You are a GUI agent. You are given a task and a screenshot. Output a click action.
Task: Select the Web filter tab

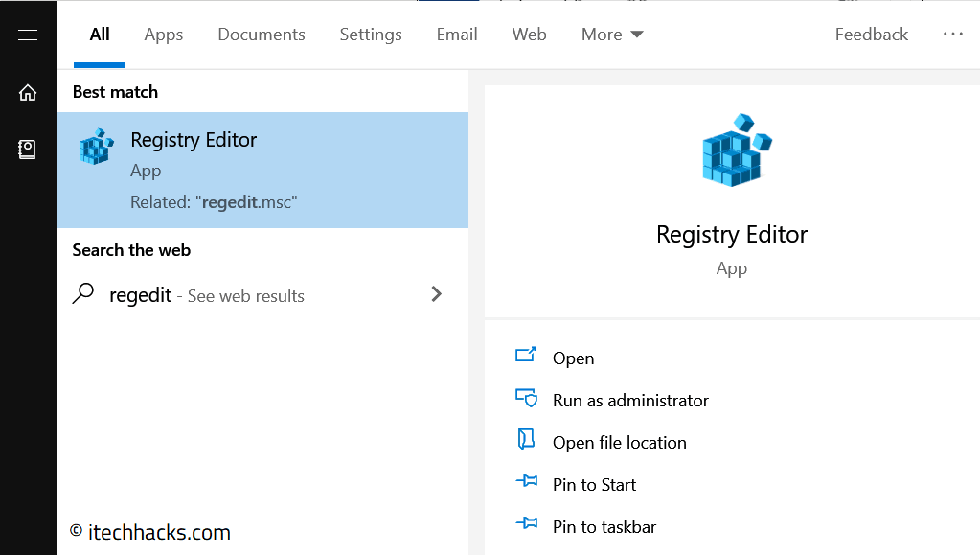[x=529, y=35]
